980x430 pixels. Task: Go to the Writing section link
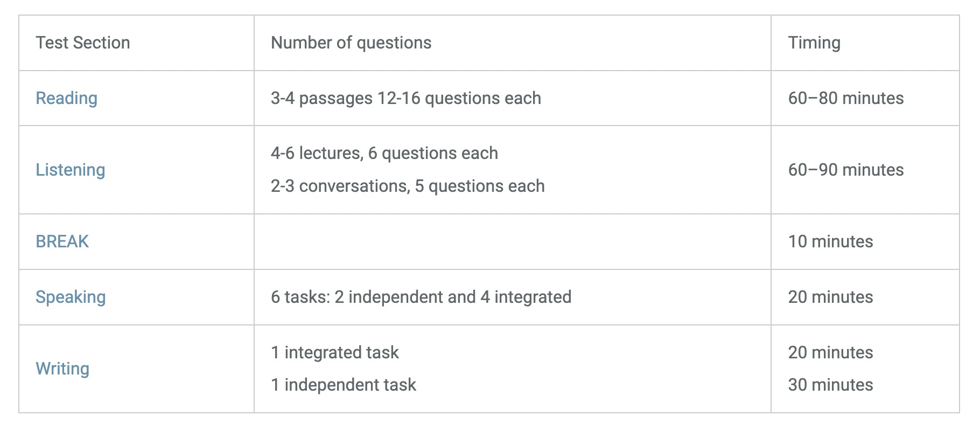tap(62, 369)
